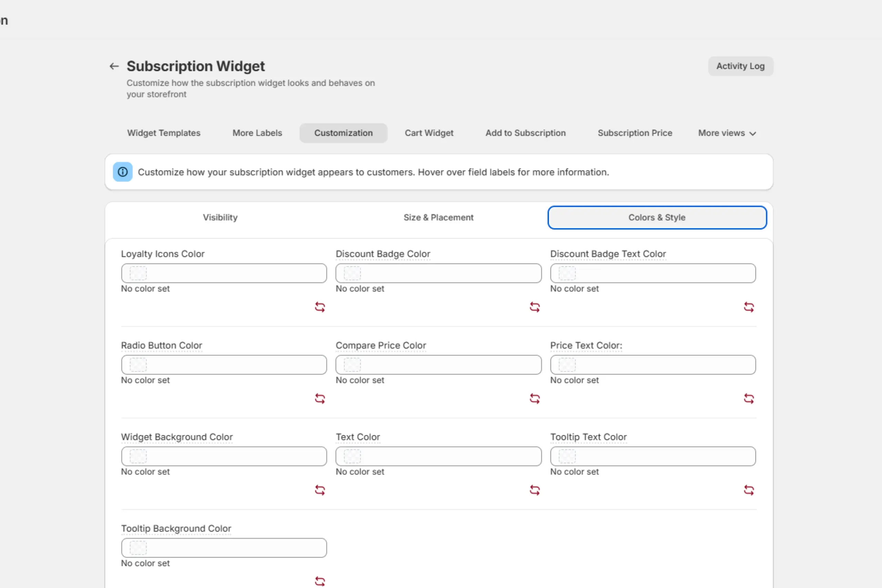Click the Compare Price Color label
Viewport: 882px width, 588px height.
pyautogui.click(x=381, y=345)
